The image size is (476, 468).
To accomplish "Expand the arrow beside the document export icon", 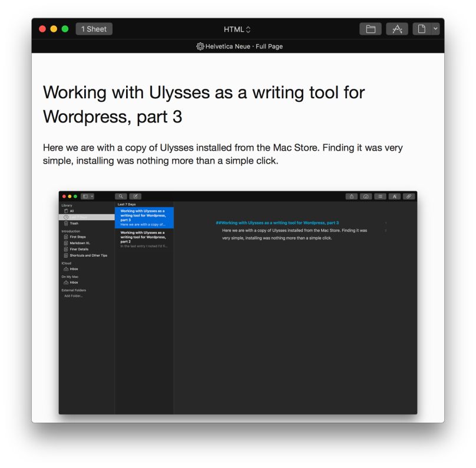I will click(x=435, y=29).
